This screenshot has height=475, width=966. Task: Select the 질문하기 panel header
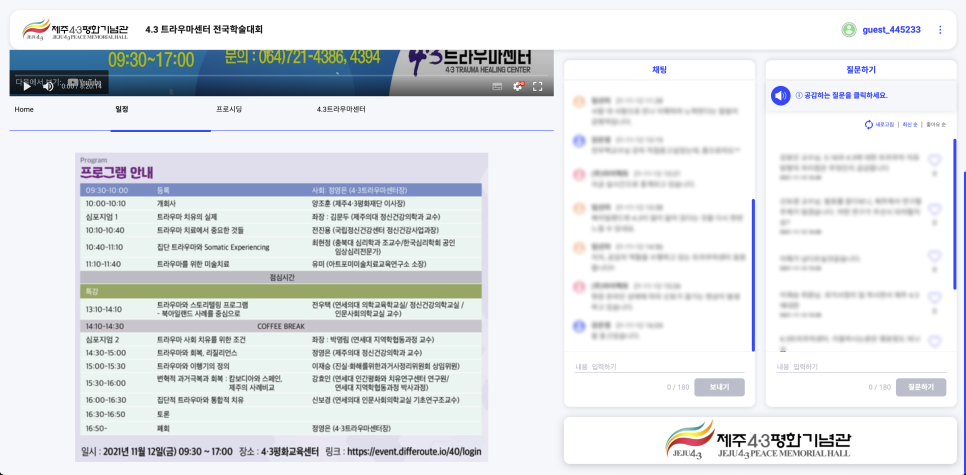click(x=861, y=70)
